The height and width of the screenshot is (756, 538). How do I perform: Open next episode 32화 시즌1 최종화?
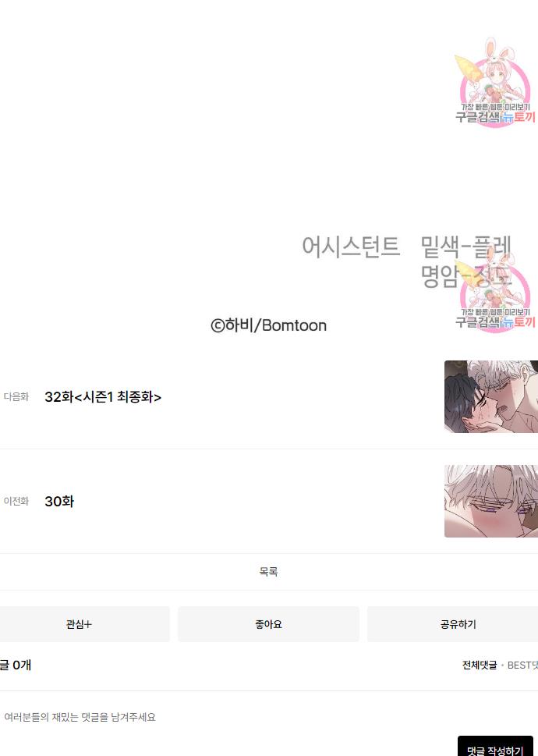pos(103,397)
